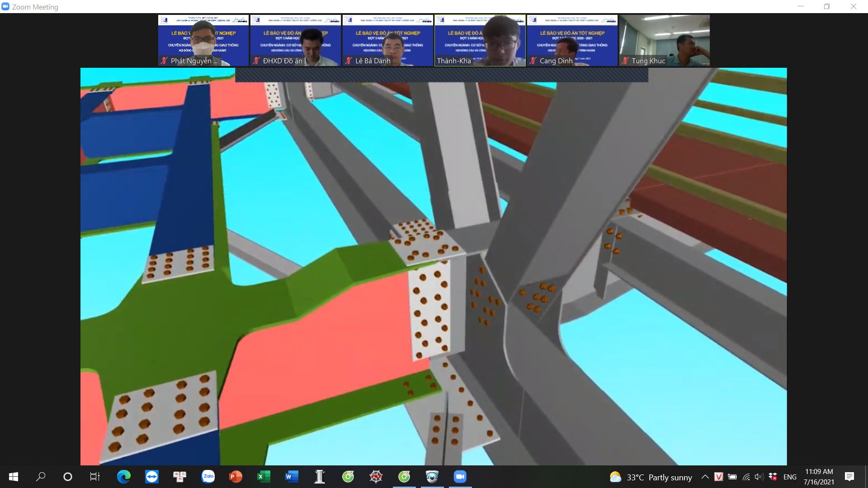This screenshot has height=488, width=868.
Task: Click the Tung Khuc participant video
Action: tap(664, 41)
